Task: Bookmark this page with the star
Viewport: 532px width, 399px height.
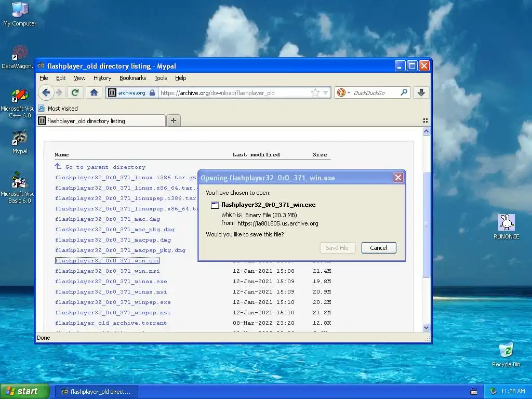Action: point(315,92)
